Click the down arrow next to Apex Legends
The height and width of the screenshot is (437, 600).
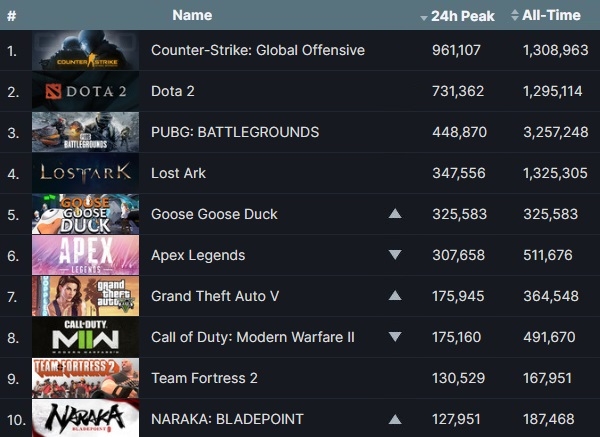click(395, 255)
